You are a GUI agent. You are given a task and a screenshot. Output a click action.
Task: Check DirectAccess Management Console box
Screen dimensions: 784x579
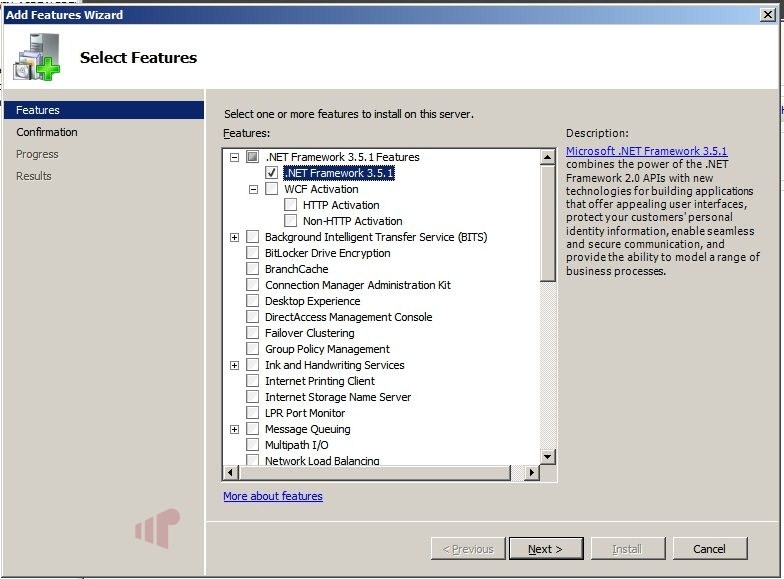point(252,317)
